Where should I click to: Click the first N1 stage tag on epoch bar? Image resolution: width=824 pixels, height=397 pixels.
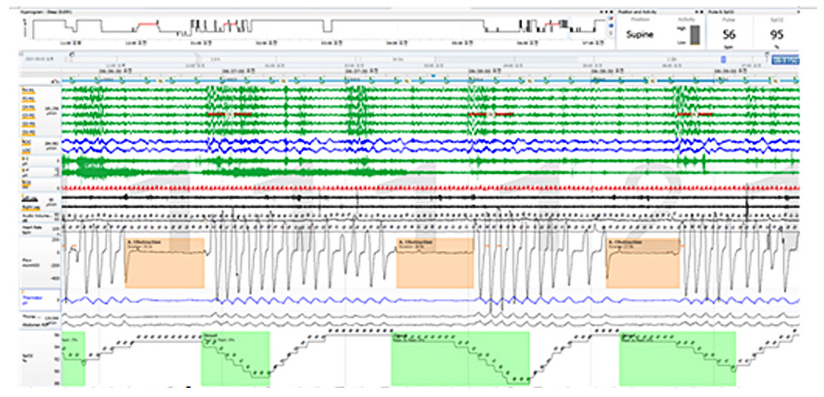click(161, 80)
